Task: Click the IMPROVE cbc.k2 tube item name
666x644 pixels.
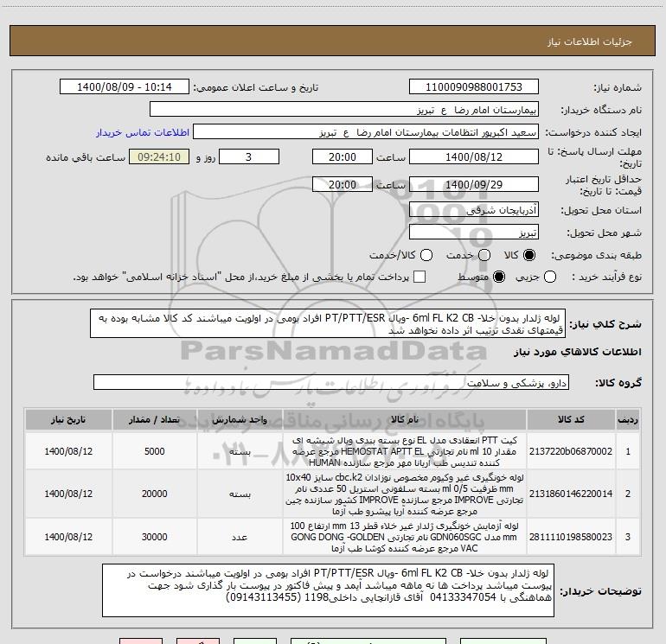Action: click(405, 494)
